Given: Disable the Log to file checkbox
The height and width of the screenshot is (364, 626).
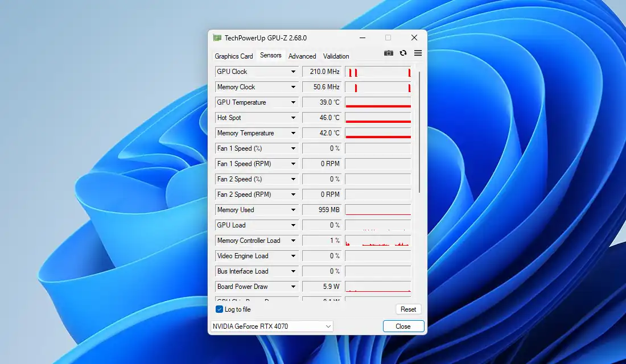Looking at the screenshot, I should point(219,309).
